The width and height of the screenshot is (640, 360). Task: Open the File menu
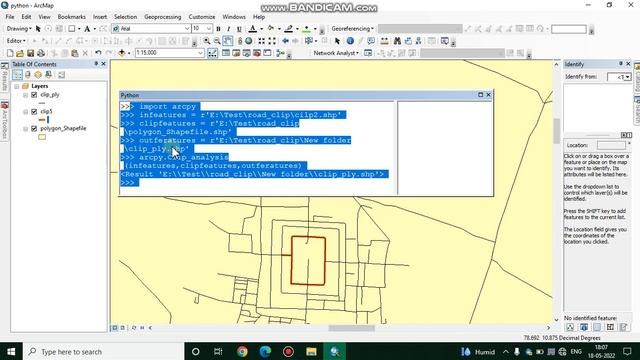(10, 17)
